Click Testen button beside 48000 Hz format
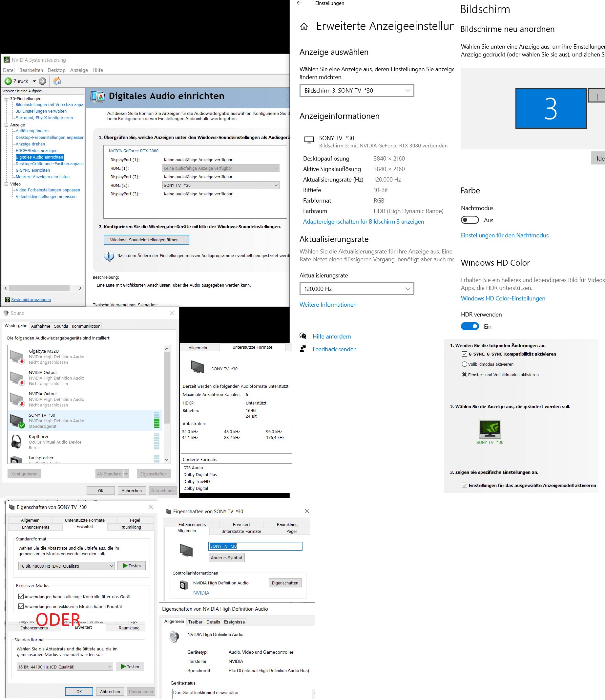 pyautogui.click(x=131, y=566)
